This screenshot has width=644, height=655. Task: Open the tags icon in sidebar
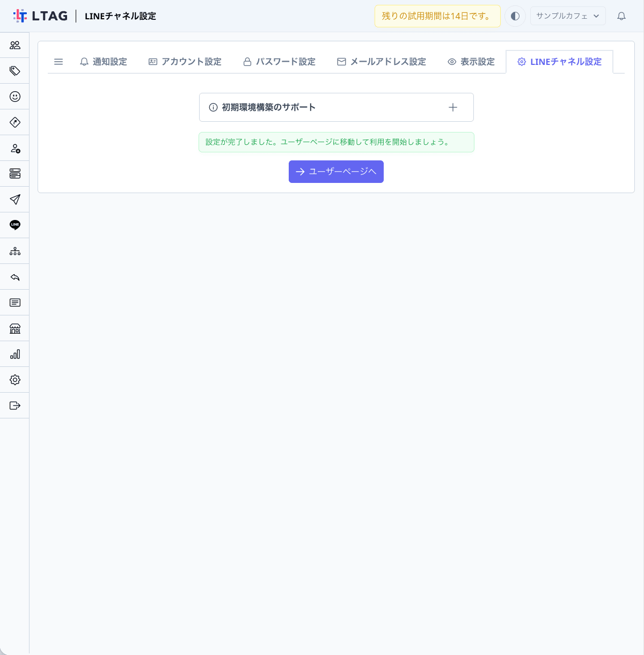pos(15,71)
